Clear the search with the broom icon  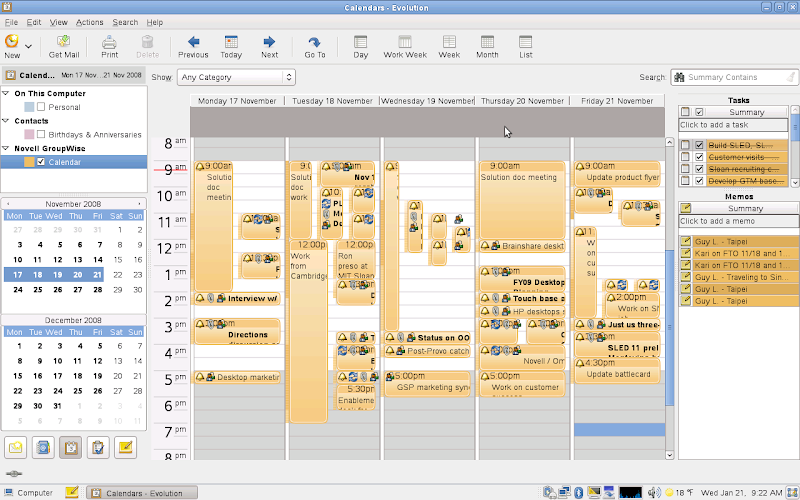(791, 77)
